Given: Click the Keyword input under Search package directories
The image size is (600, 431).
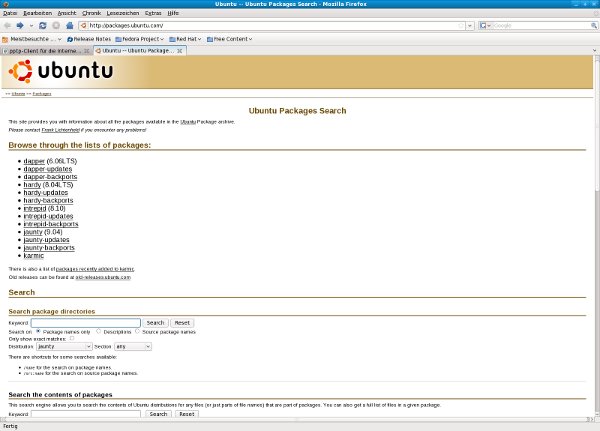Looking at the screenshot, I should (85, 323).
